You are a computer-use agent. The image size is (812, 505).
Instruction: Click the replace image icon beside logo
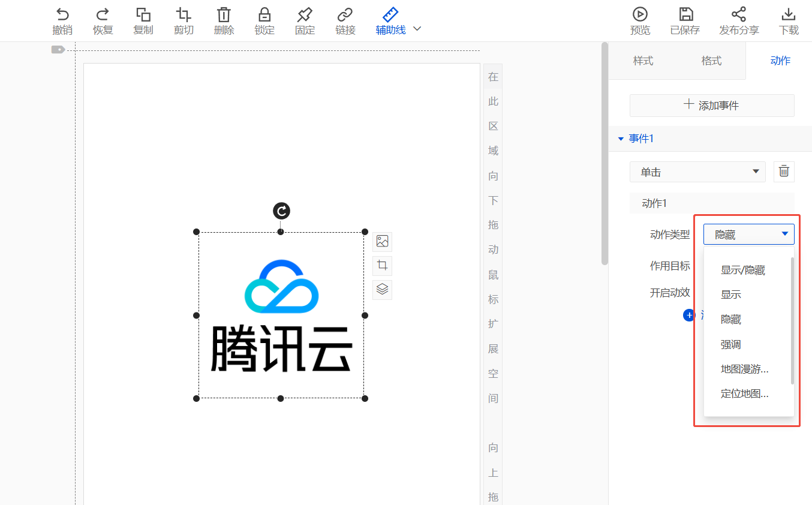383,242
